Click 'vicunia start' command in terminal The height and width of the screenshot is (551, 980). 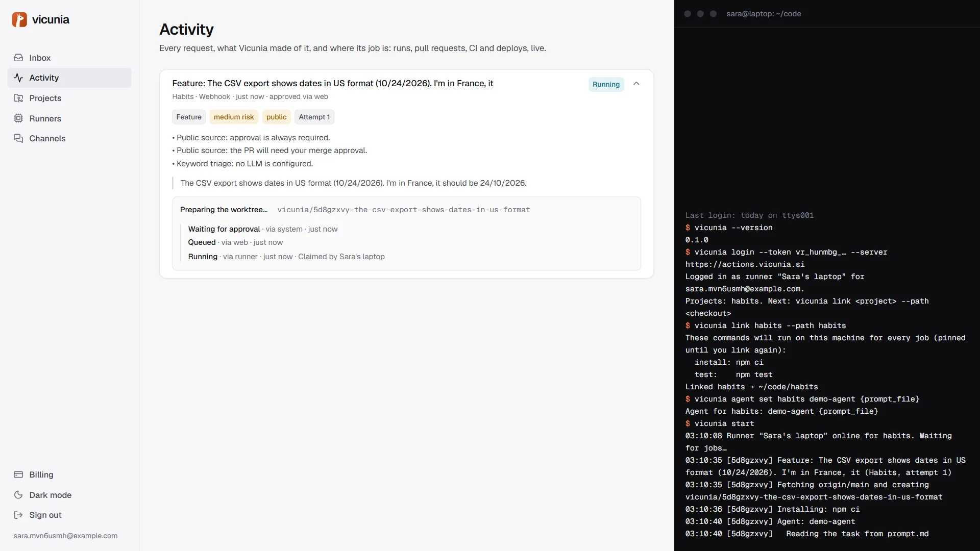point(724,423)
